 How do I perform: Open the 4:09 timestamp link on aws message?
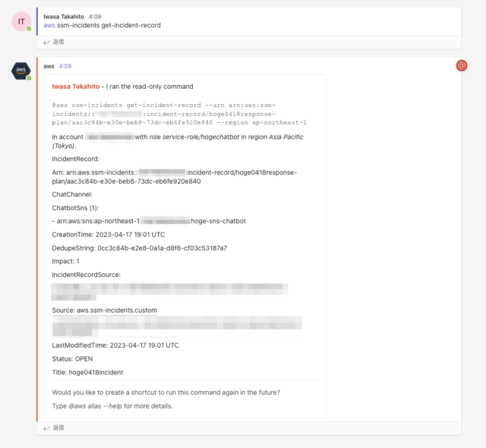(x=65, y=66)
